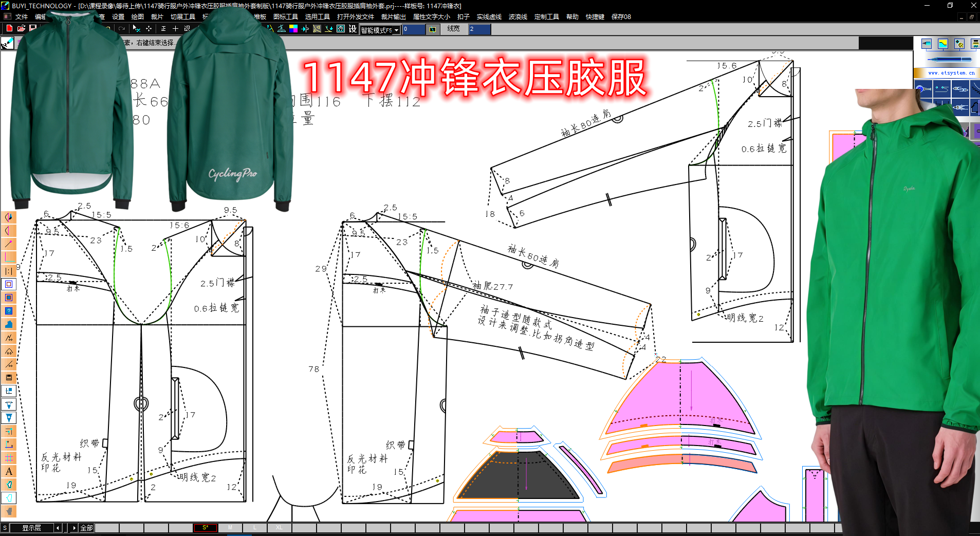Image resolution: width=980 pixels, height=536 pixels.
Task: Toggle the M size in bottom size bar
Action: [230, 527]
